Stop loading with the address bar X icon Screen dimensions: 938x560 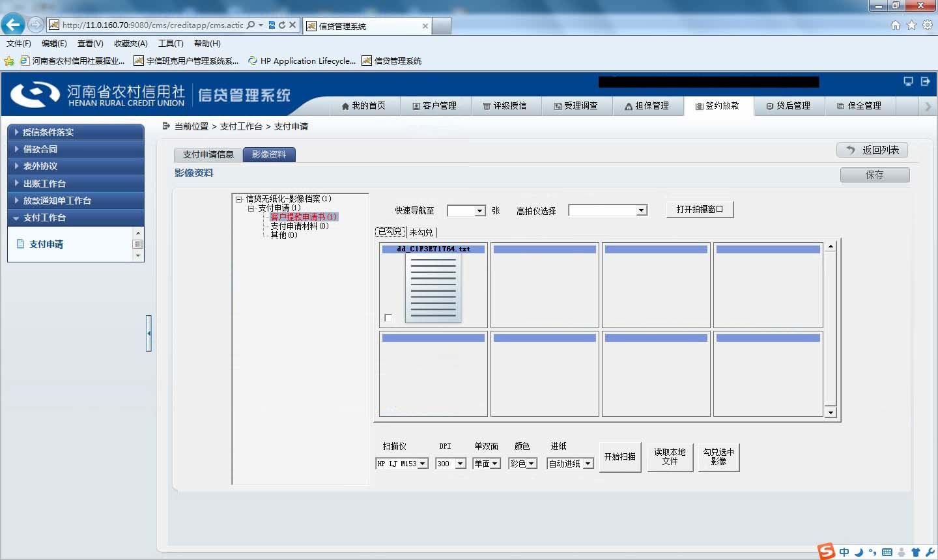[292, 25]
